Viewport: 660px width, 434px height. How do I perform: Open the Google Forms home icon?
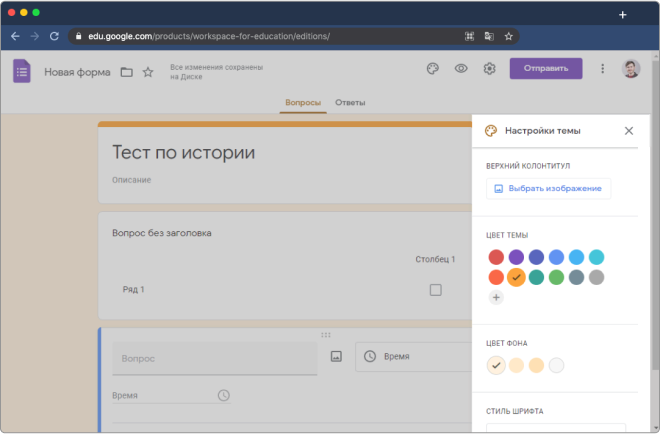[x=21, y=71]
